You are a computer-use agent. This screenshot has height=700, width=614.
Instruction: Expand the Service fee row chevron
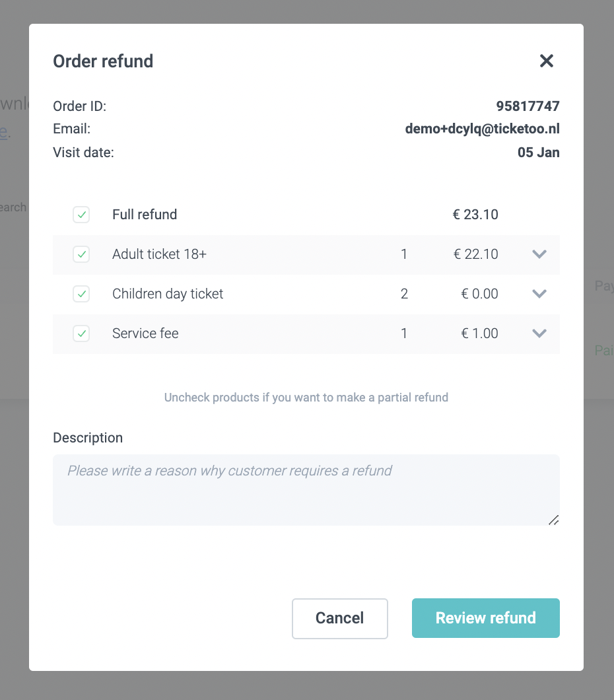(539, 333)
